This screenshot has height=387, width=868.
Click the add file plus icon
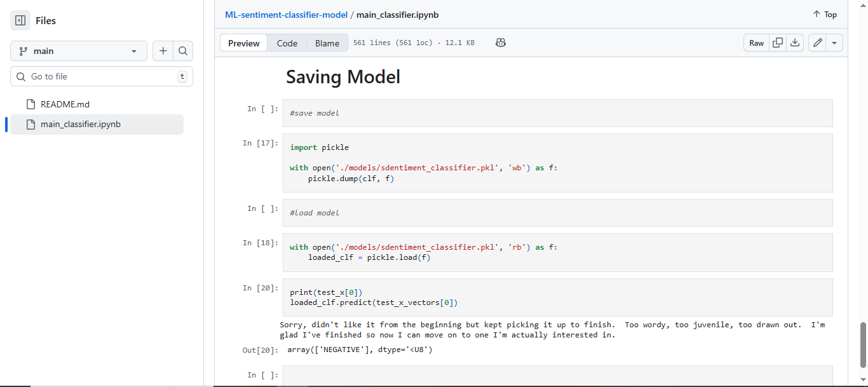(x=163, y=51)
